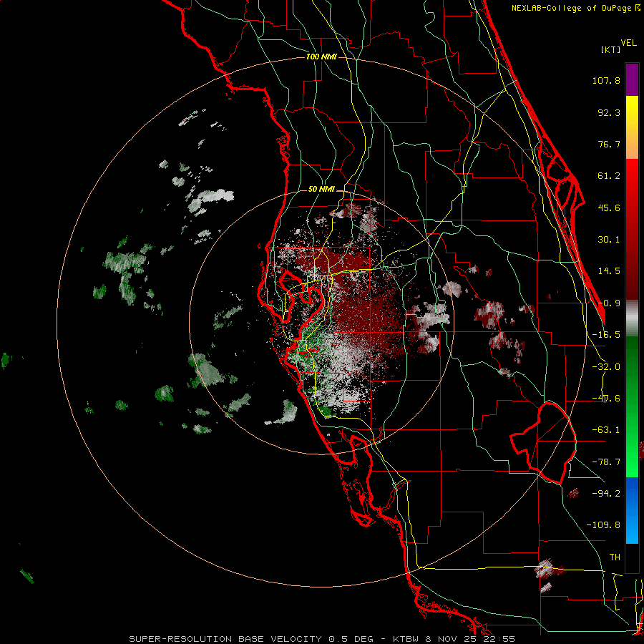
Task: Select the -78.7 velocity scale value
Action: coord(606,462)
